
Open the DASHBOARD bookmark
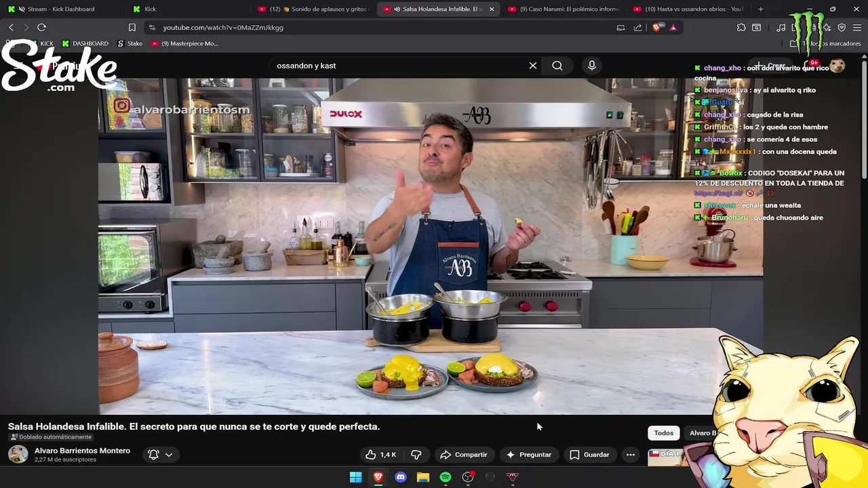pyautogui.click(x=85, y=43)
